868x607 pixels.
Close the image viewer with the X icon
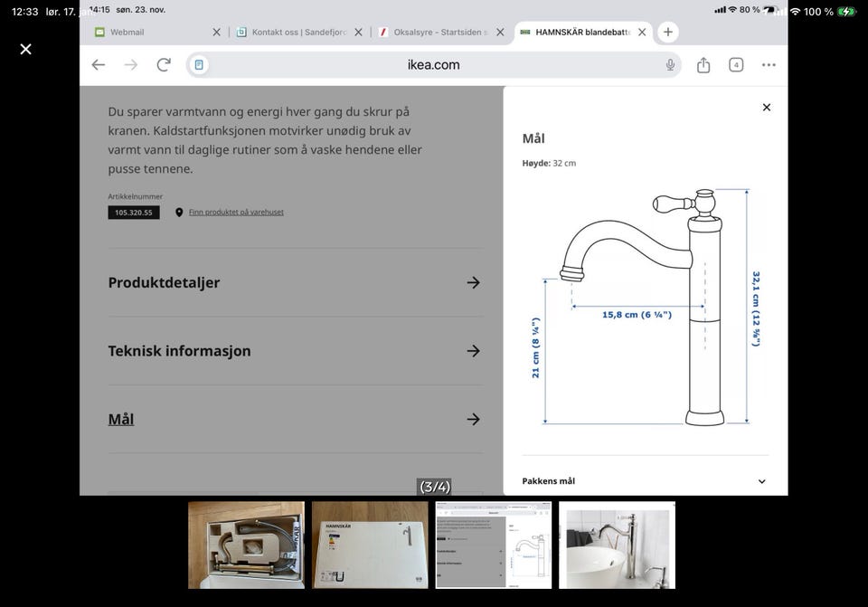25,49
